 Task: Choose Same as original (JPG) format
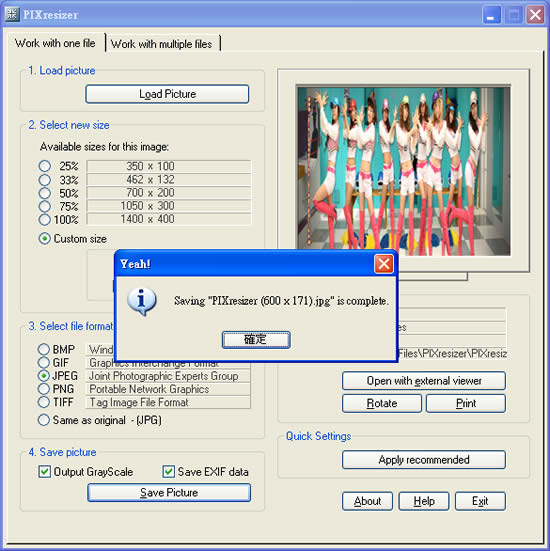[44, 420]
